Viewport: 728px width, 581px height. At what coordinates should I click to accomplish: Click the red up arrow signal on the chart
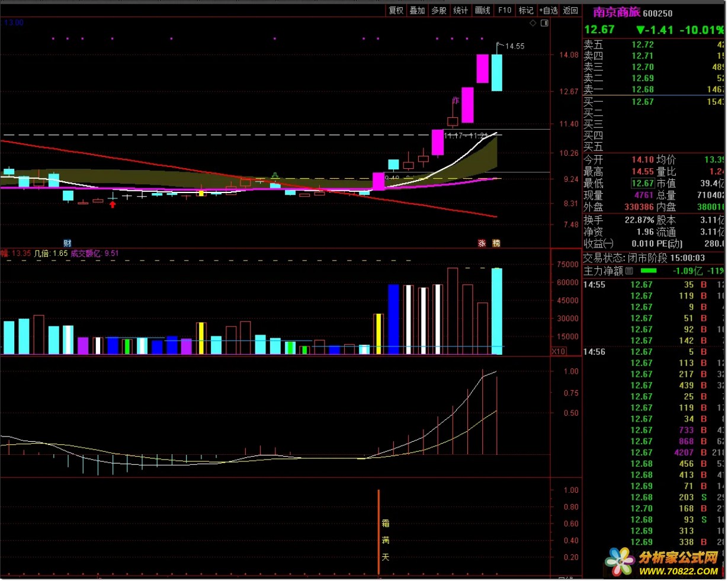coord(113,204)
